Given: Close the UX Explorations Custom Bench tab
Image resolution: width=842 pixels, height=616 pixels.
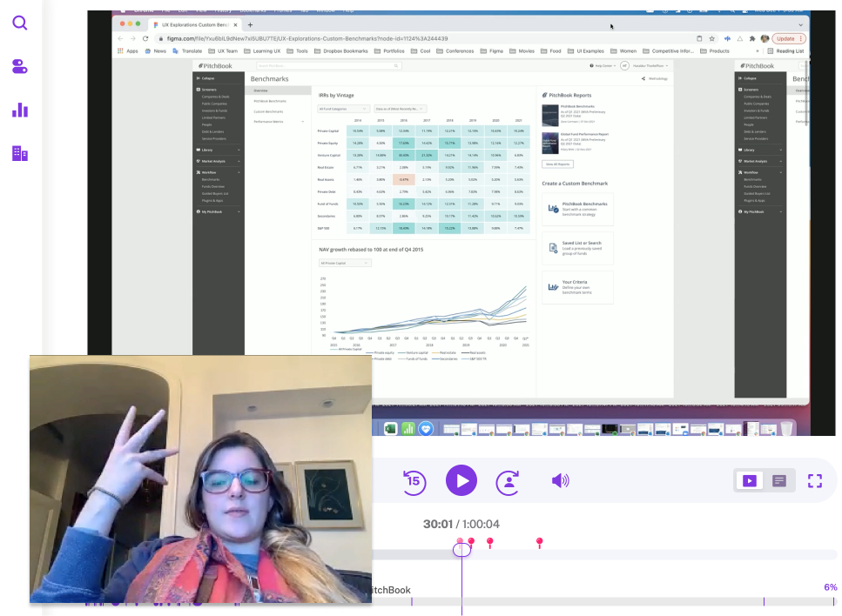Looking at the screenshot, I should click(x=235, y=24).
